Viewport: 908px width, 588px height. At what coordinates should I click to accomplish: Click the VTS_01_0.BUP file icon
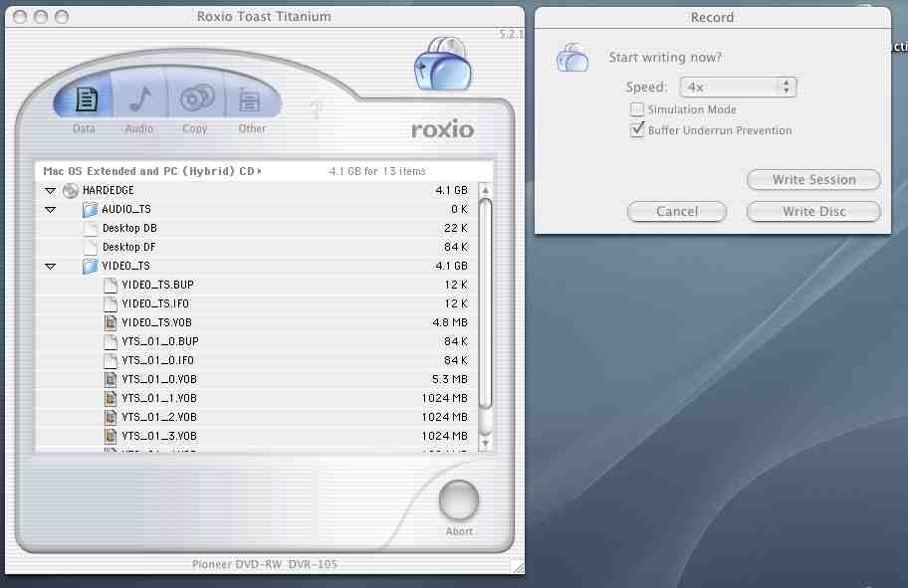pyautogui.click(x=111, y=341)
